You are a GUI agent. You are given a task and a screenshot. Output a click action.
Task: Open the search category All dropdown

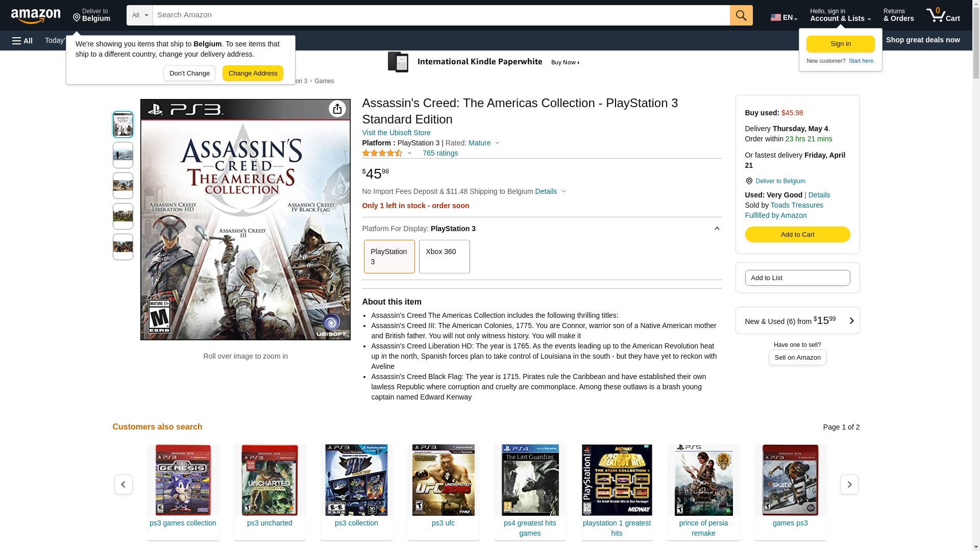pyautogui.click(x=139, y=15)
